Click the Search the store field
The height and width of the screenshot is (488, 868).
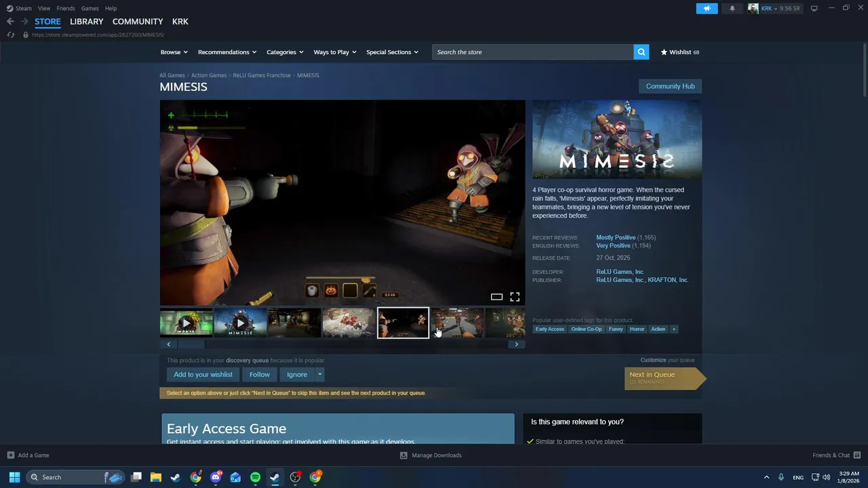tap(533, 52)
